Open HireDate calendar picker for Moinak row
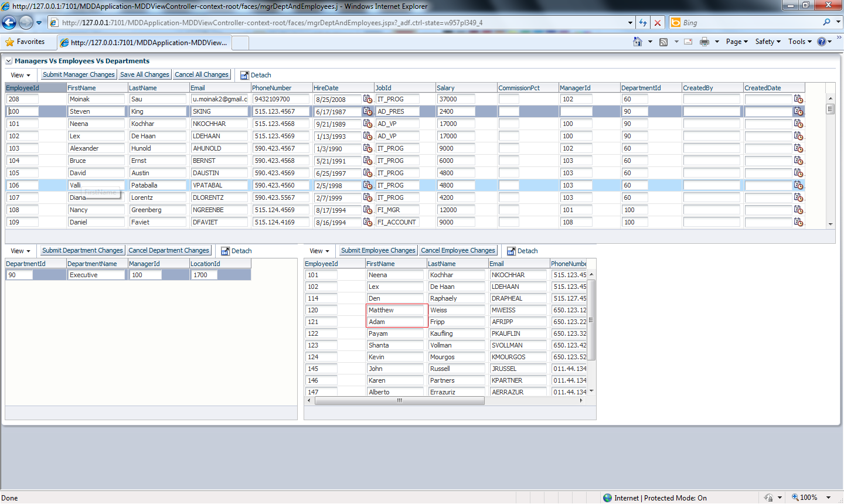 pyautogui.click(x=367, y=99)
